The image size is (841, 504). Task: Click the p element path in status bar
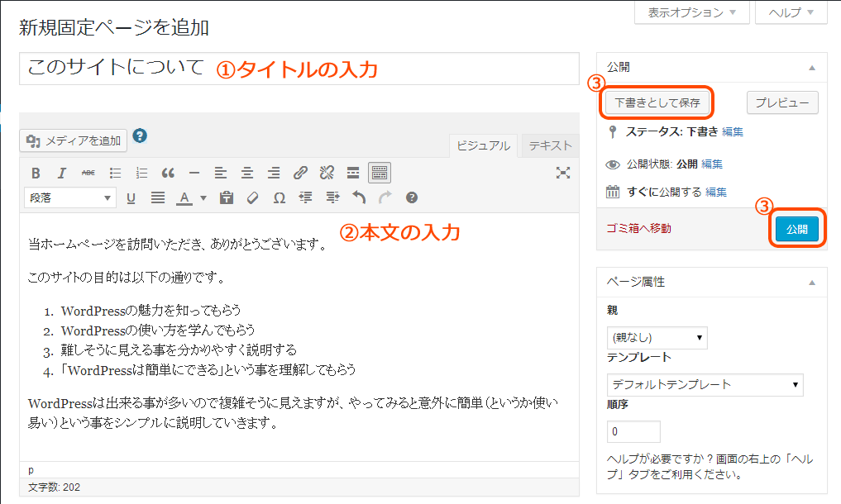31,470
